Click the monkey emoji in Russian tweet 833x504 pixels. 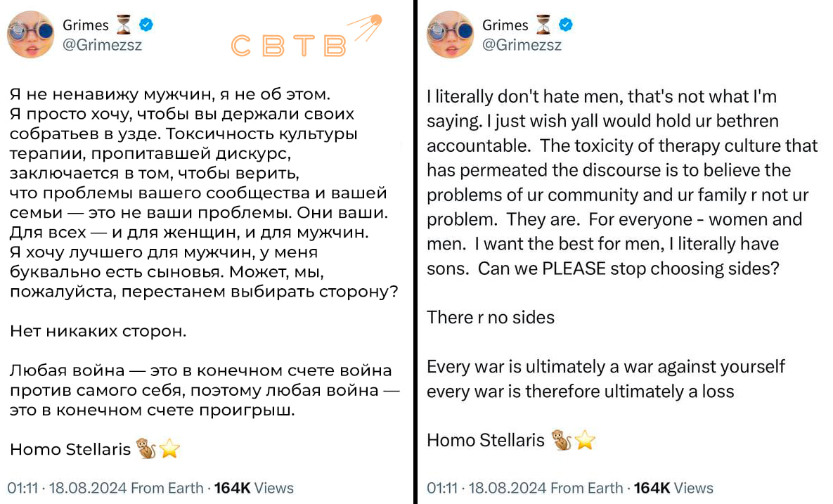coord(146,448)
